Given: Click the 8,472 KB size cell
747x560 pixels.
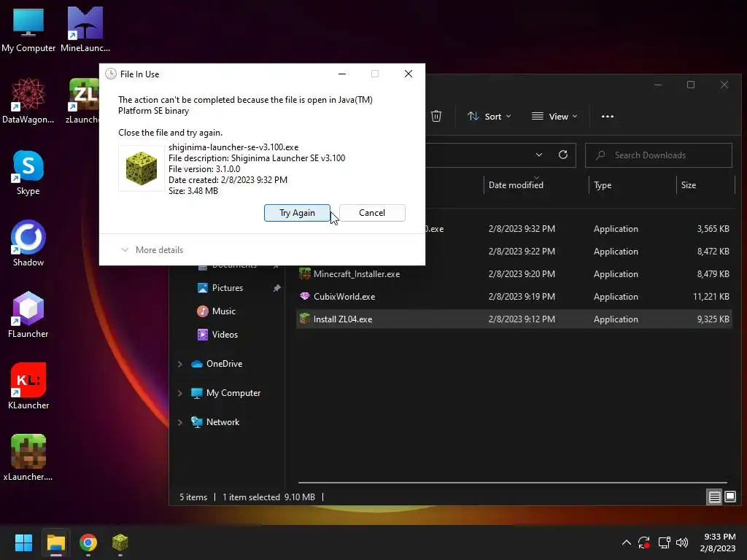Looking at the screenshot, I should (x=713, y=252).
